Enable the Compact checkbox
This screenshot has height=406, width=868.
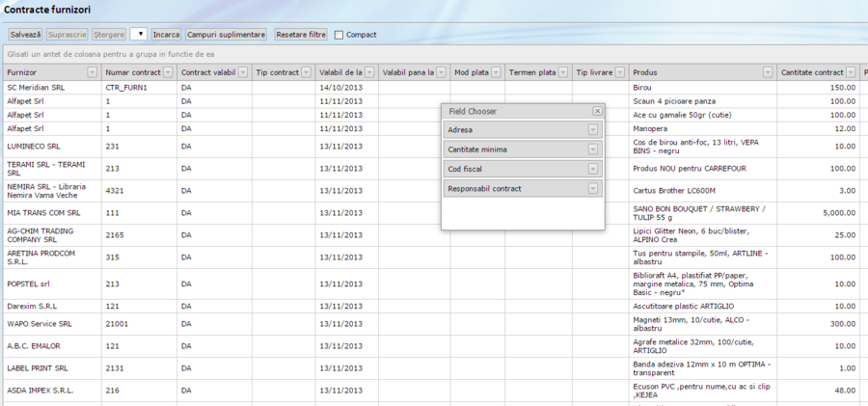click(339, 35)
